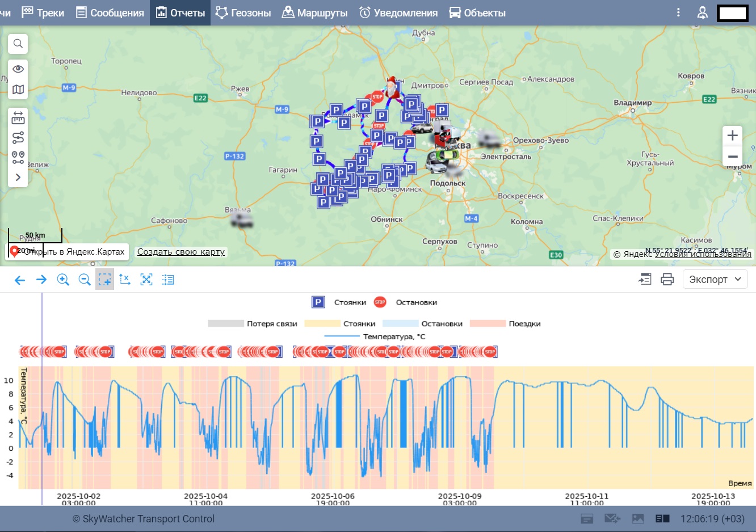Print the report using the printer icon
Image resolution: width=756 pixels, height=532 pixels.
667,279
